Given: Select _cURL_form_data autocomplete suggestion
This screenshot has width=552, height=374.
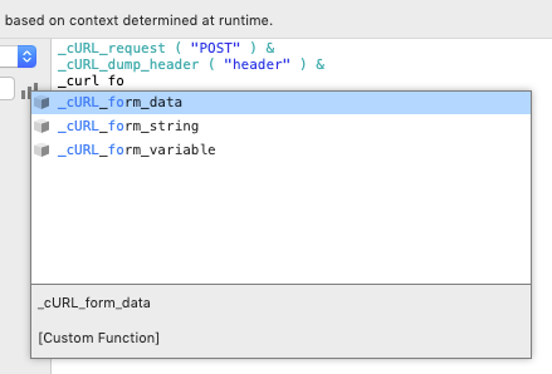Looking at the screenshot, I should click(281, 102).
